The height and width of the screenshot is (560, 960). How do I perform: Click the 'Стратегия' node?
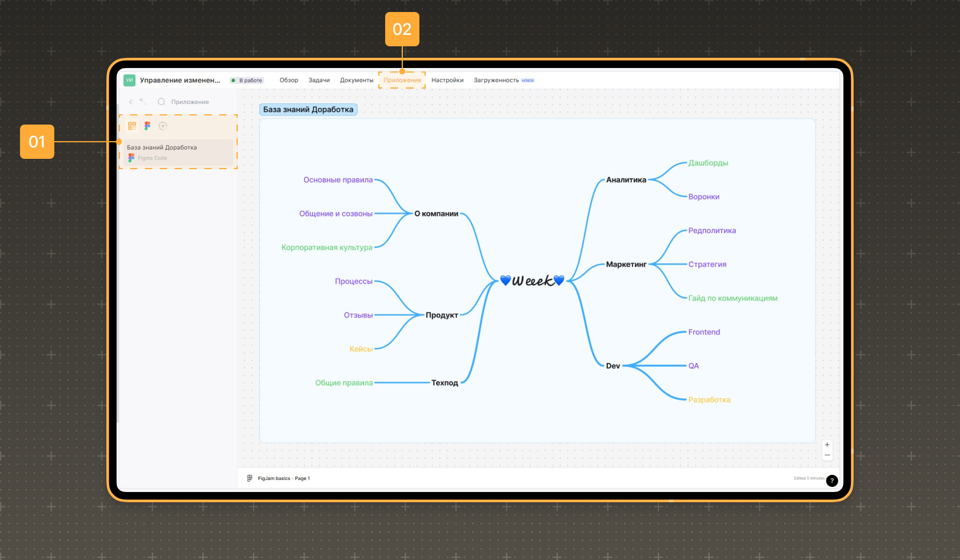[707, 264]
